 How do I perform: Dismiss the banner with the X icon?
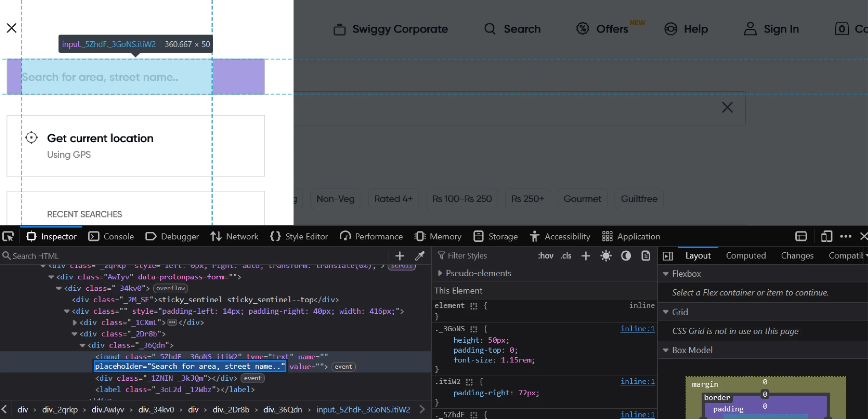(727, 107)
